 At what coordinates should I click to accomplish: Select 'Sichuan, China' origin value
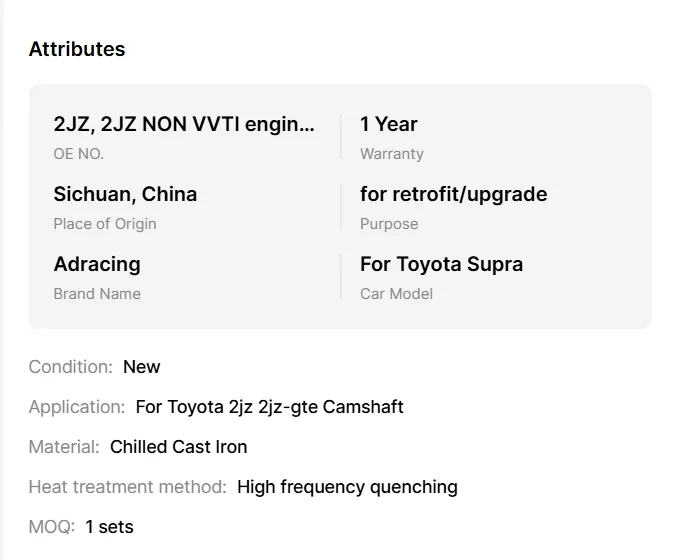click(125, 194)
